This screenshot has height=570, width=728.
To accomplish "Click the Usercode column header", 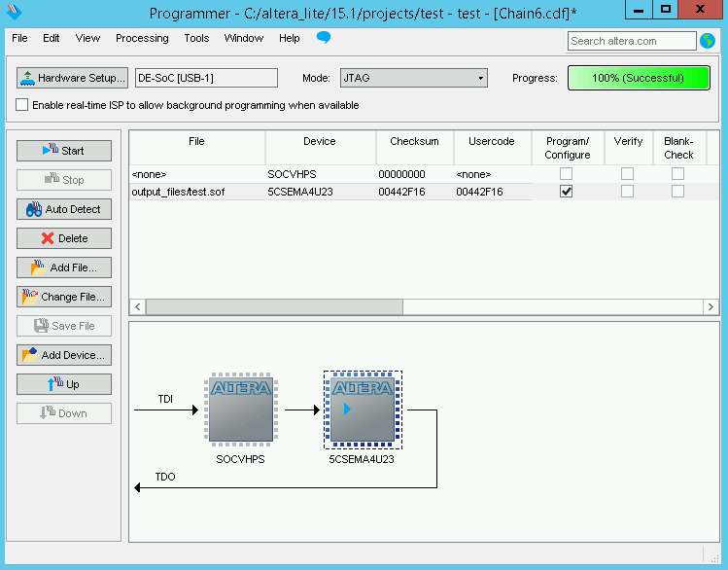I will [492, 148].
